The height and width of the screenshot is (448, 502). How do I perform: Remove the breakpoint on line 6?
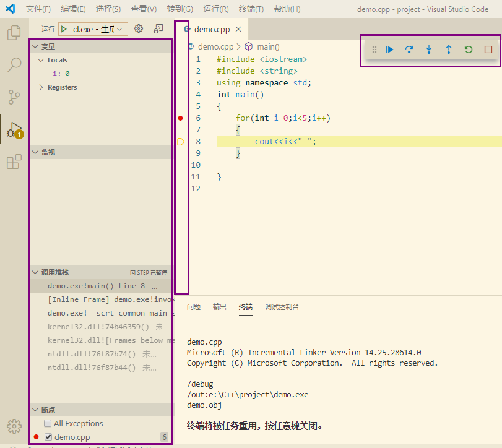(x=180, y=118)
